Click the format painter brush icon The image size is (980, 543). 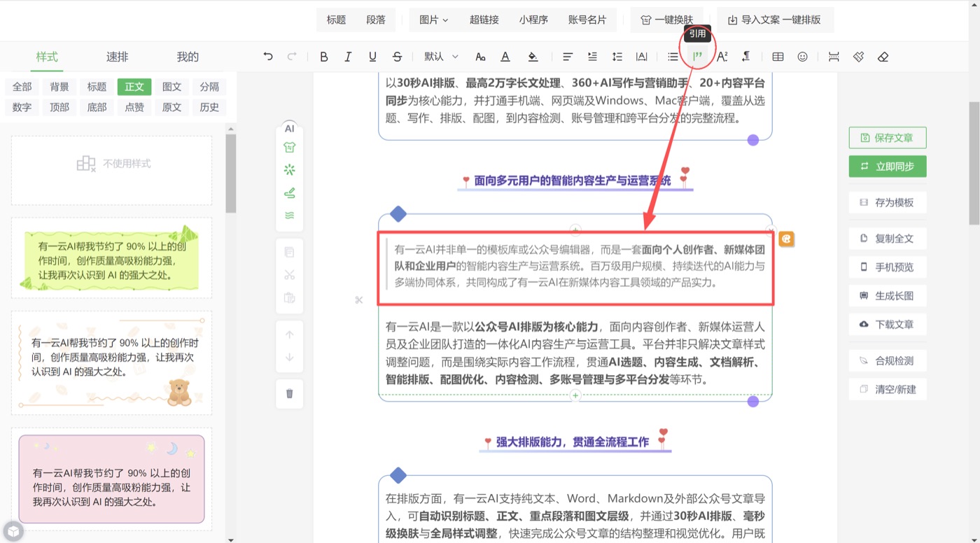coord(858,57)
